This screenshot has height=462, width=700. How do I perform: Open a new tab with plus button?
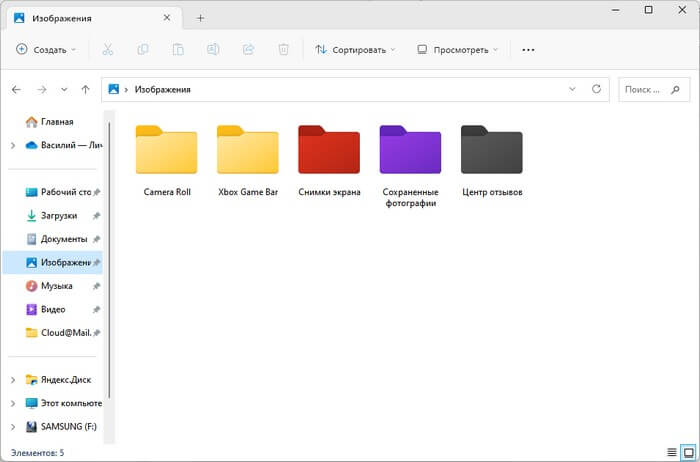pos(200,18)
